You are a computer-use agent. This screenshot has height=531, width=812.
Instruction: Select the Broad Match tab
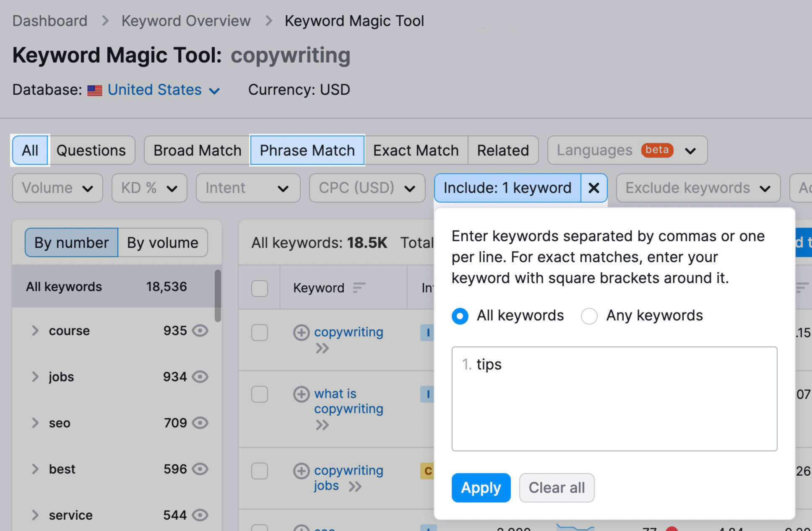(x=197, y=150)
